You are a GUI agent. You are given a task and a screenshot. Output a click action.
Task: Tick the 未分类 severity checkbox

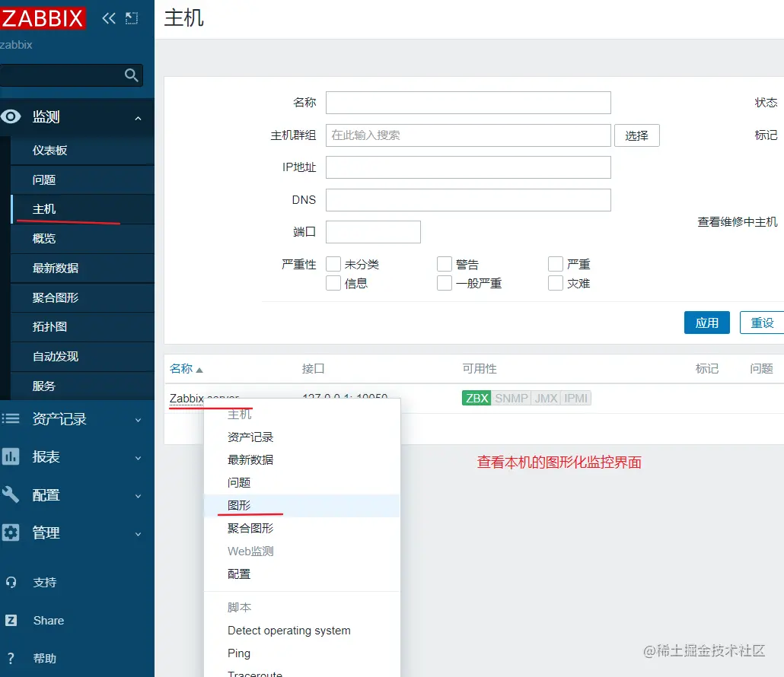(333, 264)
